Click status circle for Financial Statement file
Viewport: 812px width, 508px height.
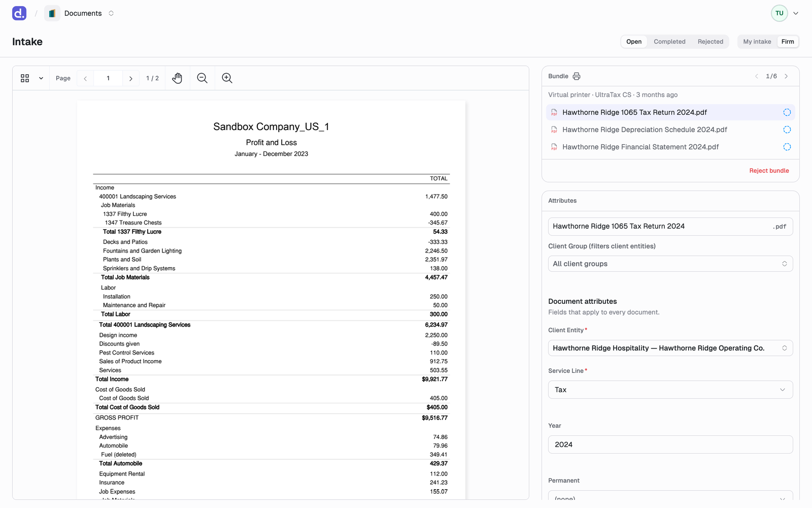point(787,147)
